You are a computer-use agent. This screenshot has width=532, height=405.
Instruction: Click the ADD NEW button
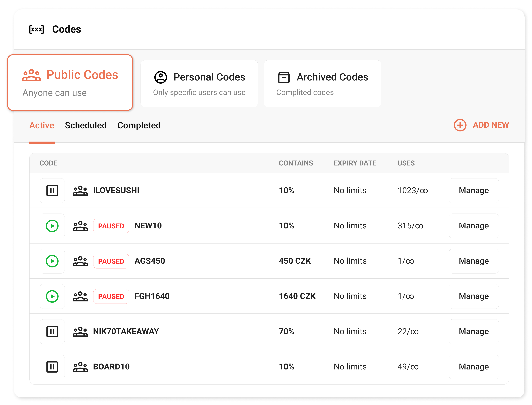click(491, 125)
